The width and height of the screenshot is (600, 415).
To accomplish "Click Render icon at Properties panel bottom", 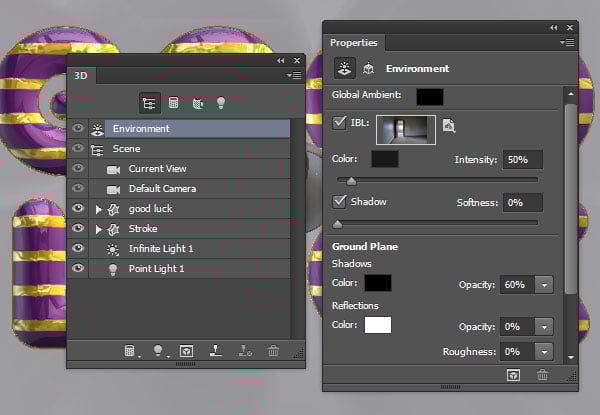I will (513, 375).
